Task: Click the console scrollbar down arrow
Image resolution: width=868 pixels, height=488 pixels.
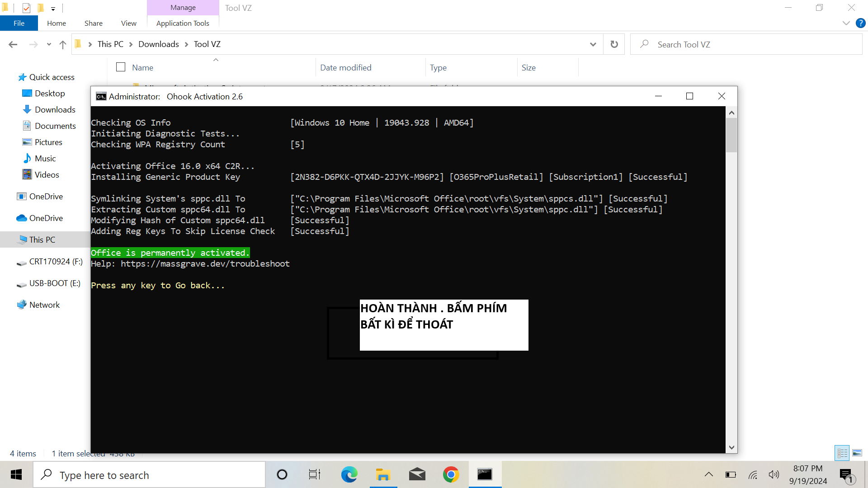Action: 731,447
